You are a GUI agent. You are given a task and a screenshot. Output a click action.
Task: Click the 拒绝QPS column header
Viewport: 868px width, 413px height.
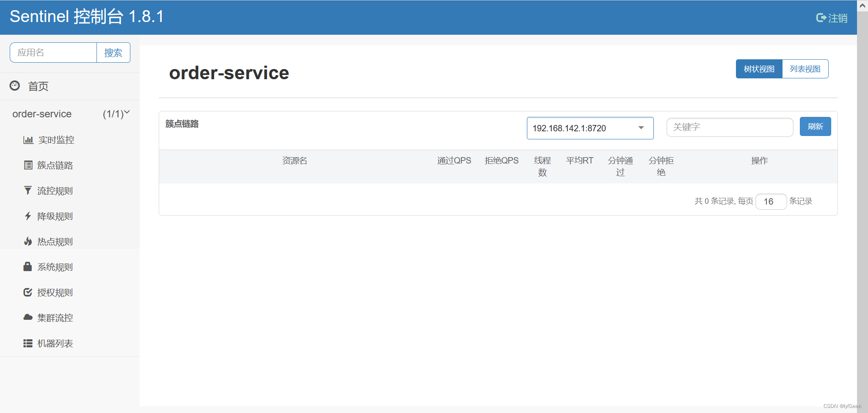[502, 161]
